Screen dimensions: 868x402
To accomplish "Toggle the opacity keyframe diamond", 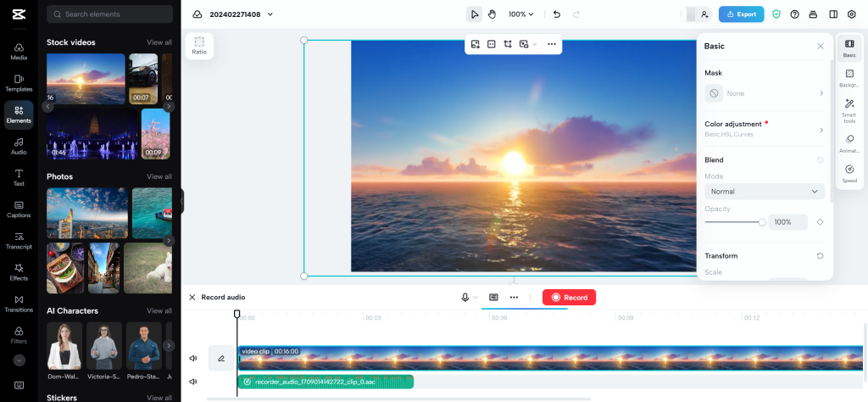I will [x=820, y=222].
